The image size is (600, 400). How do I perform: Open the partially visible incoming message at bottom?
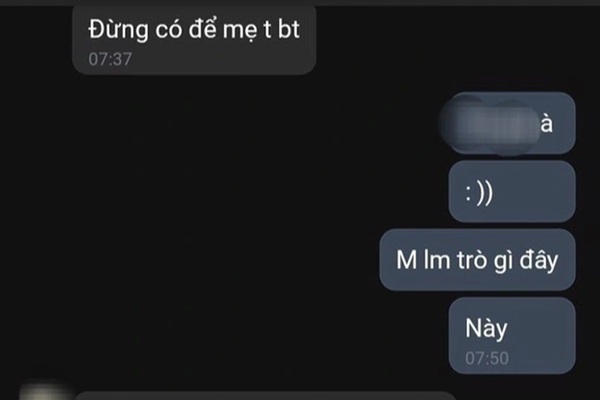click(264, 396)
